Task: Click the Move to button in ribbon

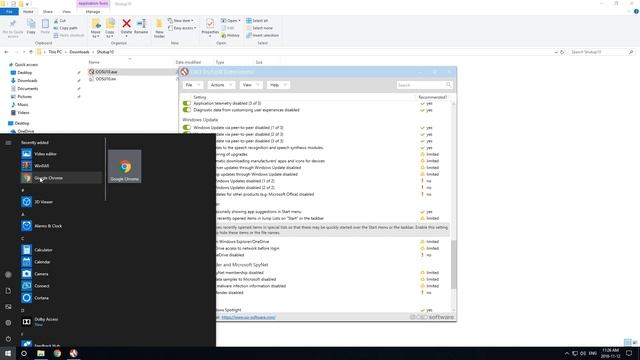Action: 96,28
